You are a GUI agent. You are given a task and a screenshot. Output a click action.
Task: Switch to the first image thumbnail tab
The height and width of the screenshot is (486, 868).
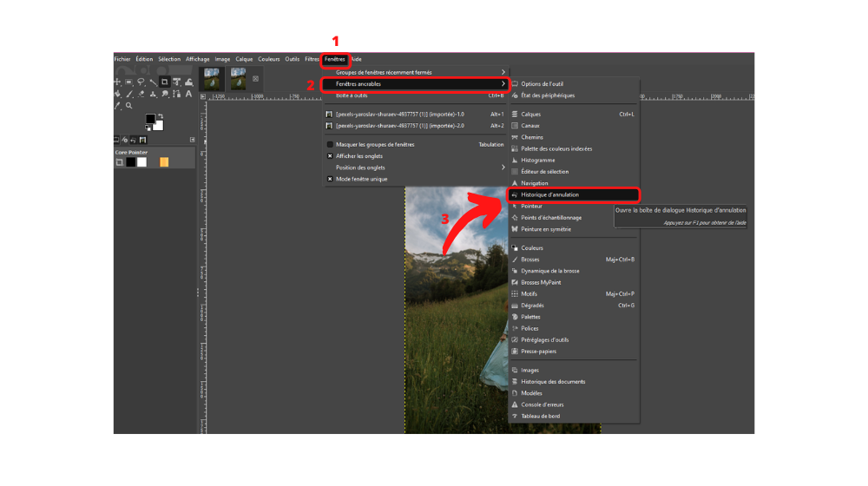pyautogui.click(x=212, y=79)
